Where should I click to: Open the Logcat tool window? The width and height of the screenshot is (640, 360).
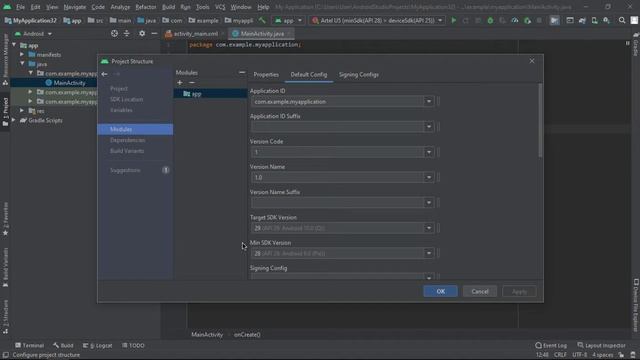pos(98,345)
